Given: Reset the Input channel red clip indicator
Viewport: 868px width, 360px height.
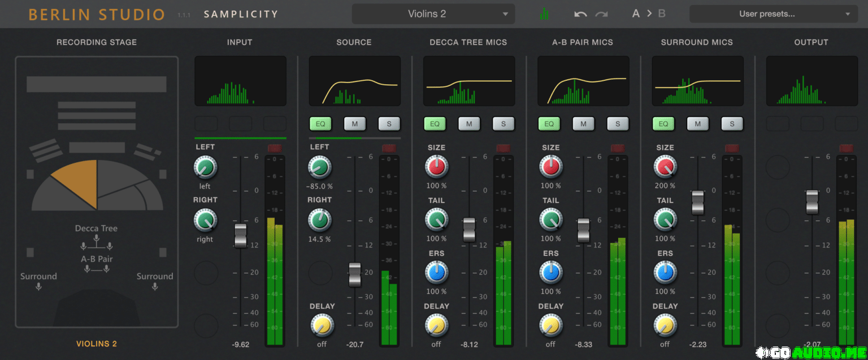Looking at the screenshot, I should (275, 148).
